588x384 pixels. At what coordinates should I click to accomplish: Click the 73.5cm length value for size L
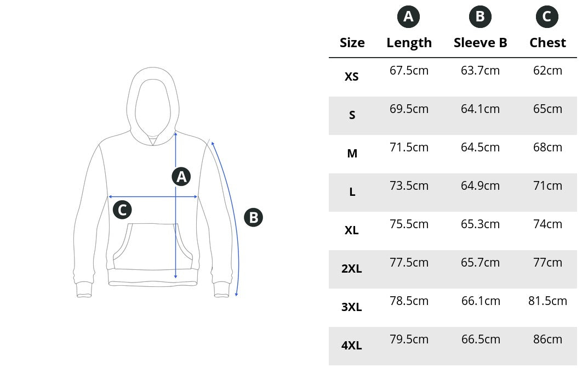[409, 186]
